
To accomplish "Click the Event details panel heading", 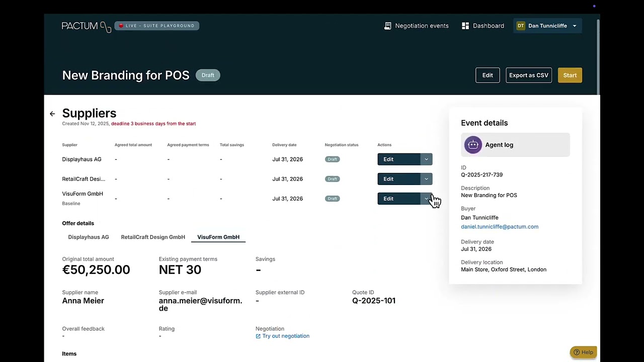I will click(485, 123).
